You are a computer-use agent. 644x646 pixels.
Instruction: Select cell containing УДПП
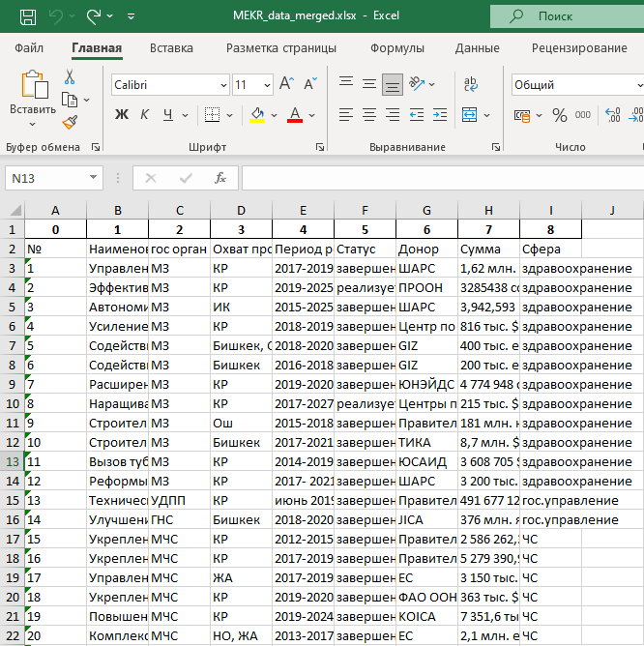tap(179, 501)
